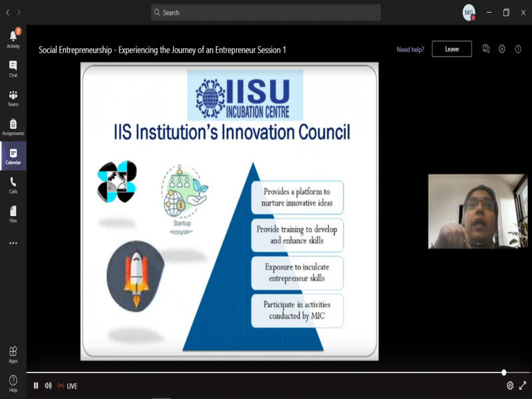The width and height of the screenshot is (532, 399).
Task: Open the Activity notifications feed
Action: [13, 38]
